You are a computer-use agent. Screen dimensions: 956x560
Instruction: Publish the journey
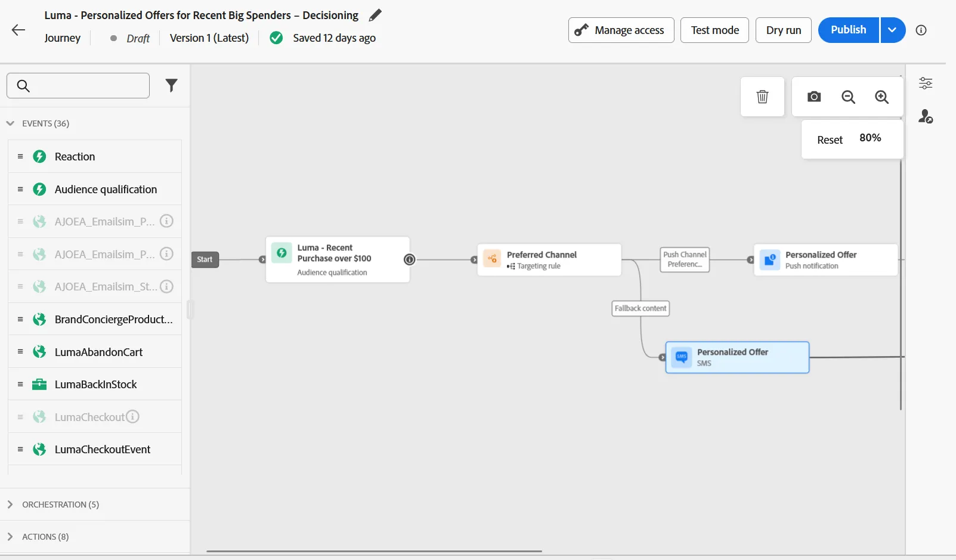click(848, 30)
